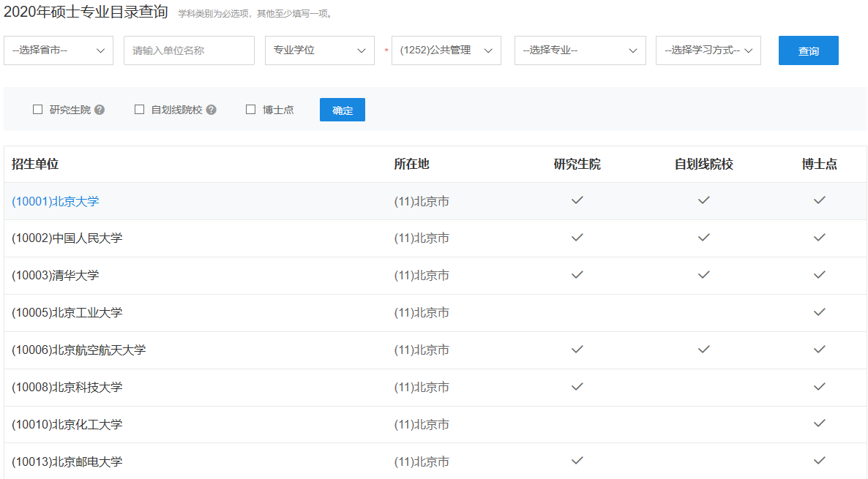Click 自划线院校 checkmark in 北京大学 row
This screenshot has width=868, height=479.
click(x=703, y=200)
